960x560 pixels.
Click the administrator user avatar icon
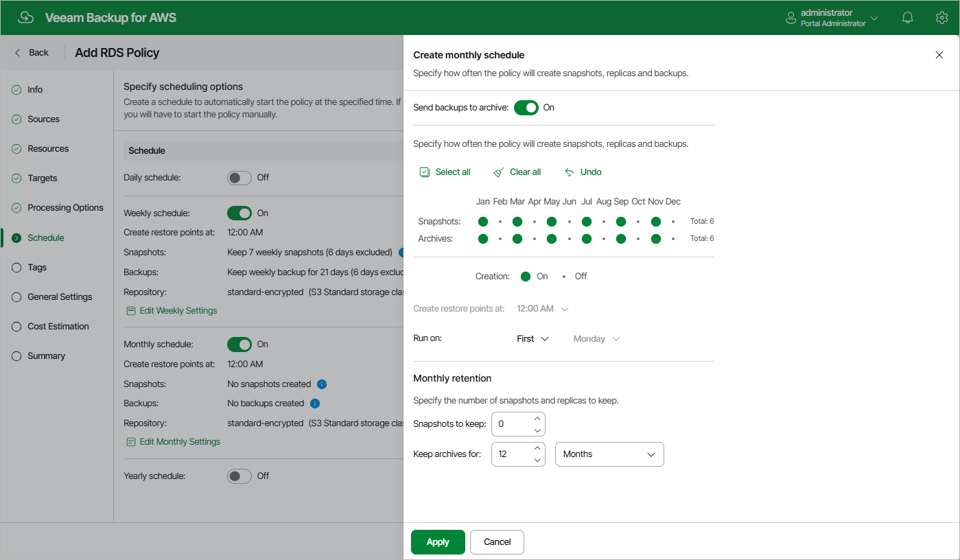pos(791,18)
